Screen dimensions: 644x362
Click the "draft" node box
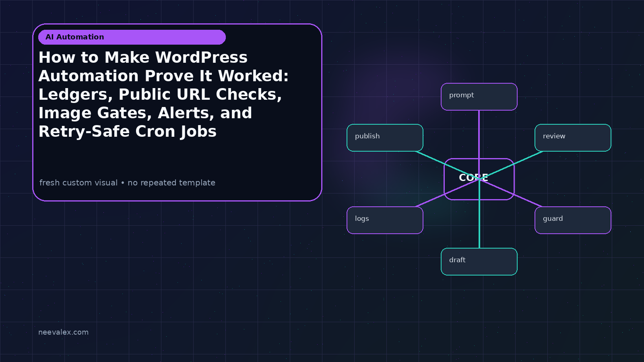479,261
